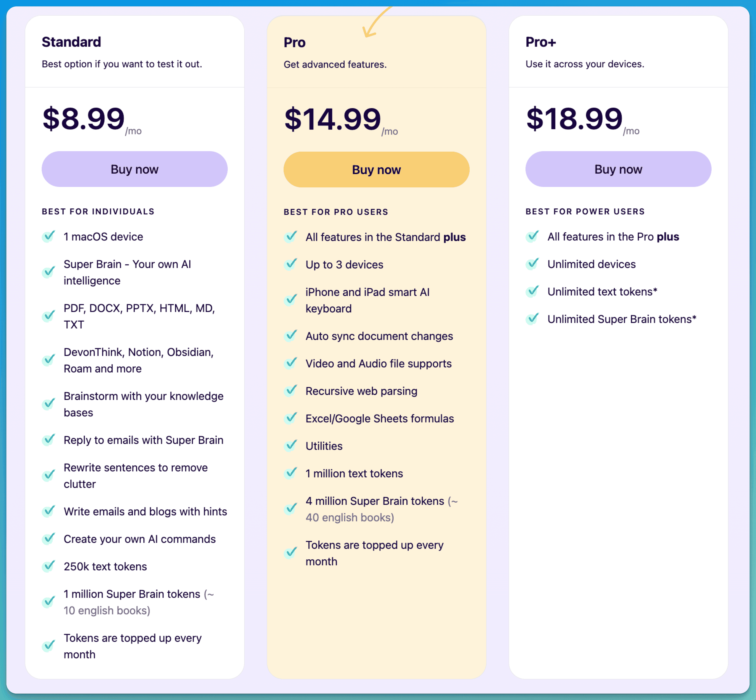
Task: Toggle the Excel/Google Sheets formulas checkmark
Action: click(290, 418)
